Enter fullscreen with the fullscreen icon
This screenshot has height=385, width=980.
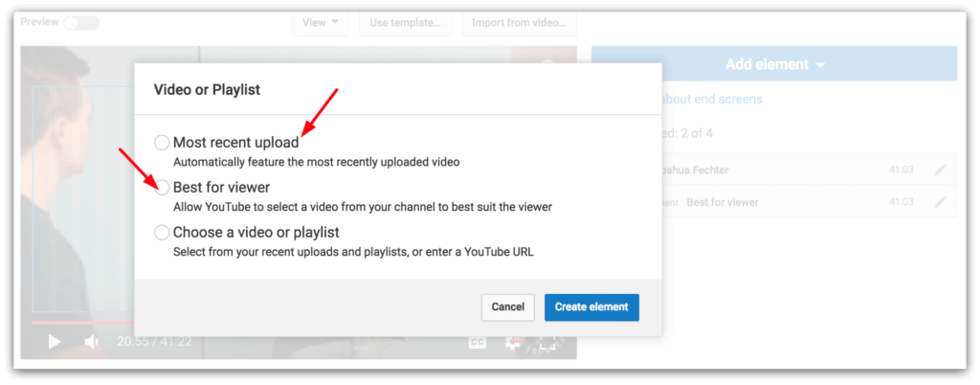547,341
